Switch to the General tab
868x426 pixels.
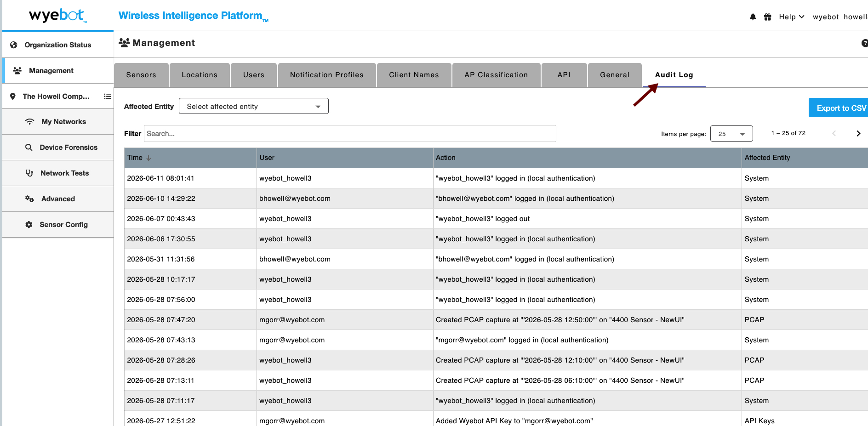[x=615, y=75]
